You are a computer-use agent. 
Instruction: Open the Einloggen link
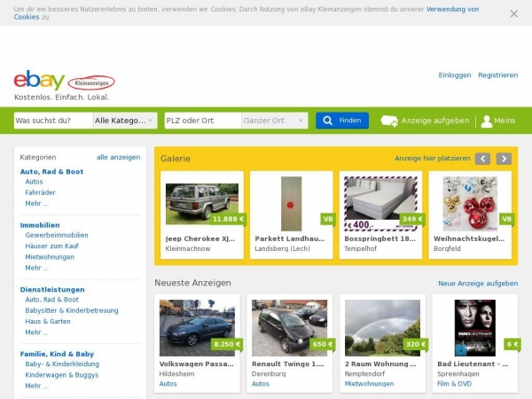[x=455, y=75]
